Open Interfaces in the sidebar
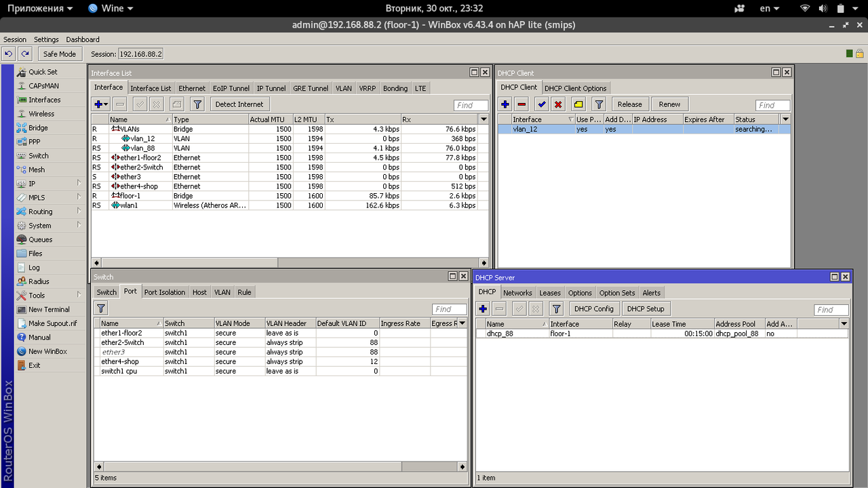This screenshot has height=488, width=868. [x=45, y=100]
